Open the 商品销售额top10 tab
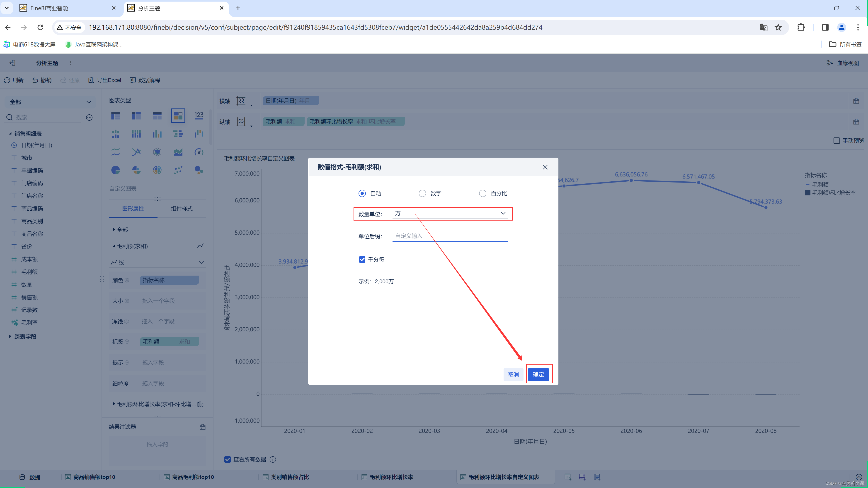Image resolution: width=868 pixels, height=488 pixels. point(90,477)
